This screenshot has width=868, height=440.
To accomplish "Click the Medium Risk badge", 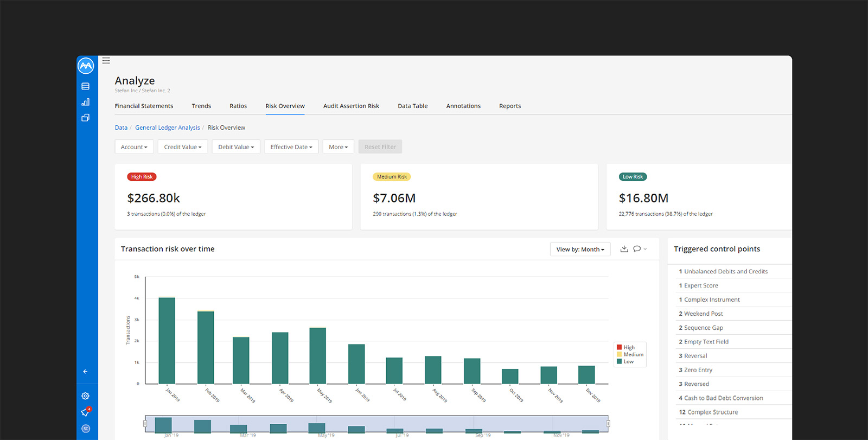I will pyautogui.click(x=392, y=177).
